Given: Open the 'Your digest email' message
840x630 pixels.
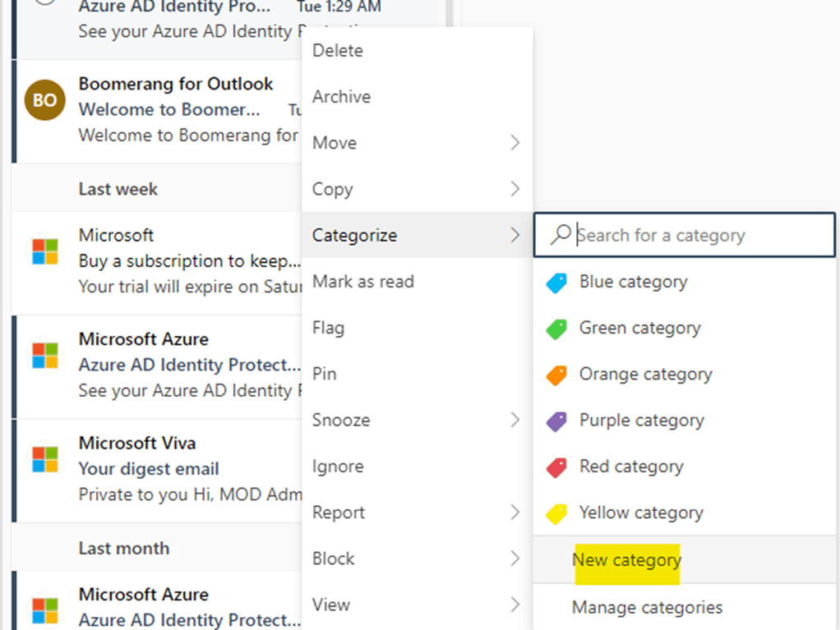Looking at the screenshot, I should (x=156, y=471).
